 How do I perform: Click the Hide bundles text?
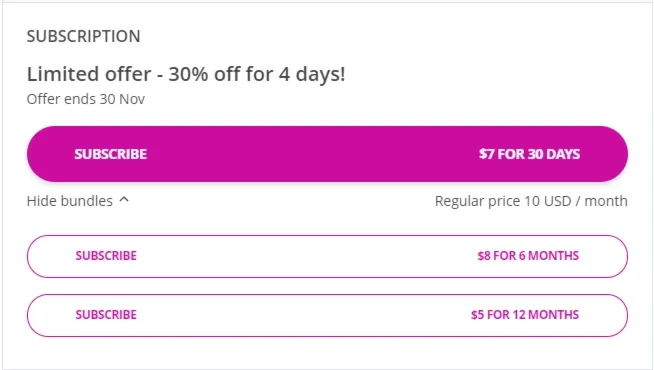coord(70,201)
